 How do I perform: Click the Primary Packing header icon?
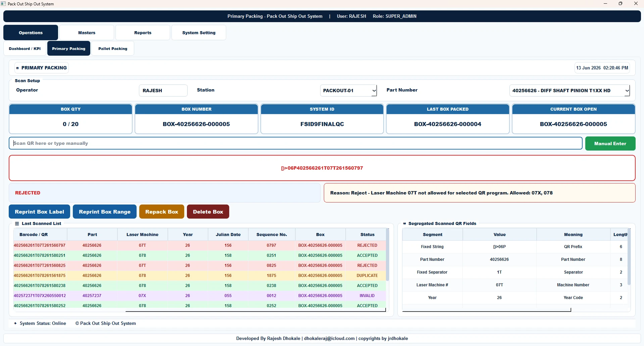coord(17,68)
